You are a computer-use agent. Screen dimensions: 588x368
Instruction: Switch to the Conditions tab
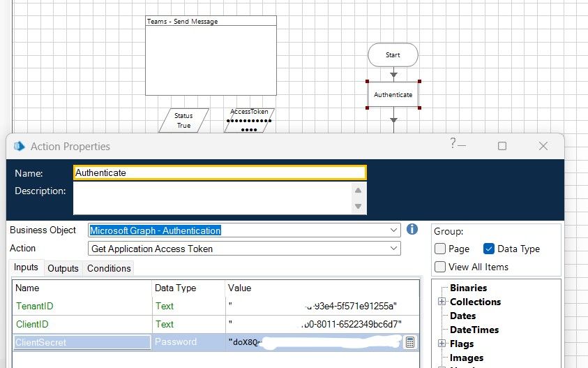coord(109,268)
